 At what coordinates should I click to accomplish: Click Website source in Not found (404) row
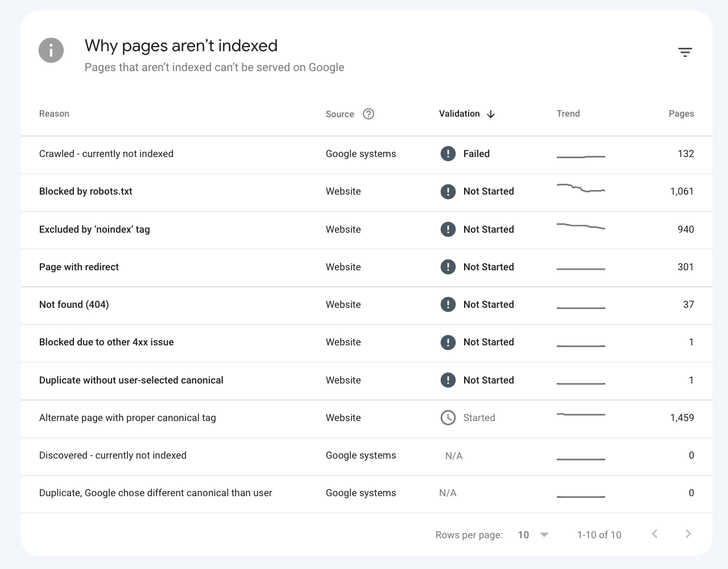344,304
